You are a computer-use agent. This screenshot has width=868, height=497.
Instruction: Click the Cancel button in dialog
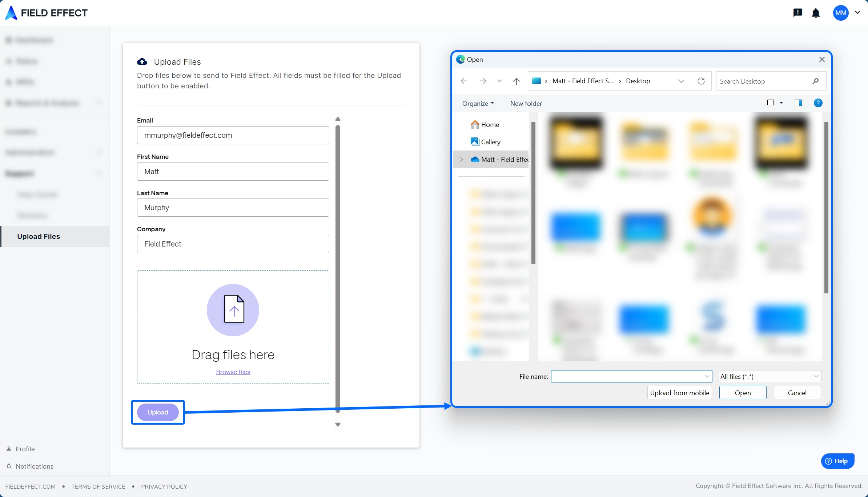797,393
